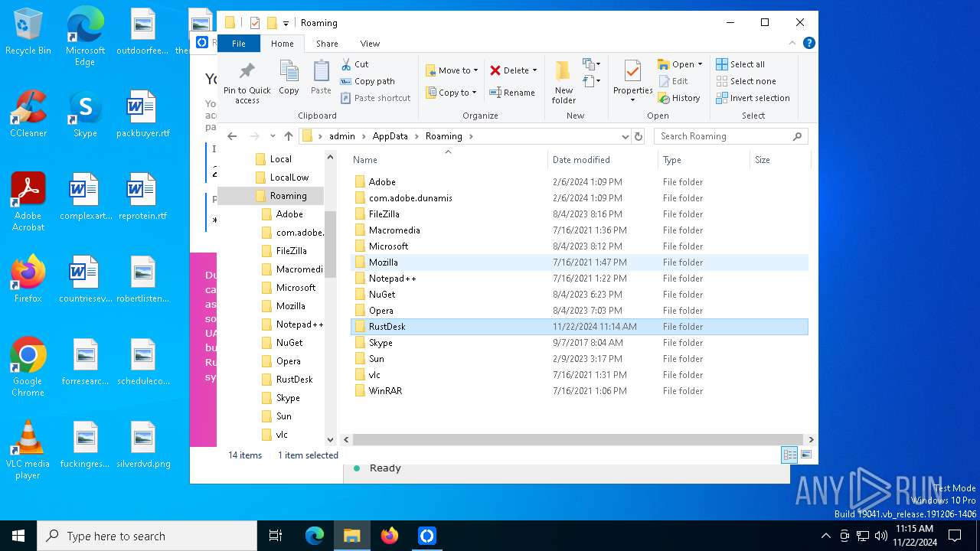This screenshot has height=551, width=980.
Task: Open the Move to dropdown
Action: click(452, 70)
